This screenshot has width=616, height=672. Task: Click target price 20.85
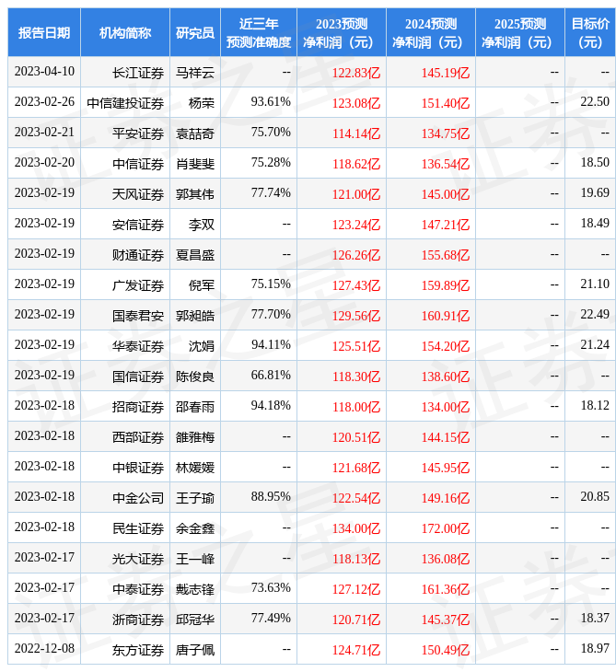coord(595,497)
